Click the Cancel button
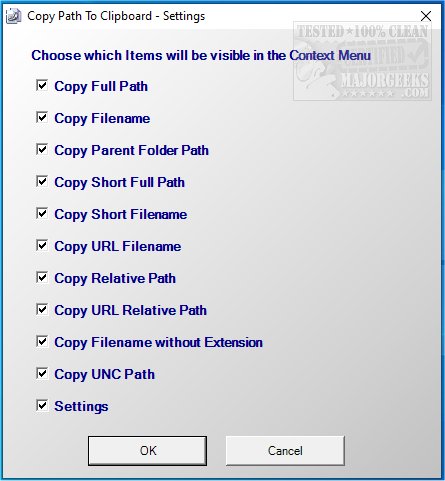The height and width of the screenshot is (481, 445). 285,451
